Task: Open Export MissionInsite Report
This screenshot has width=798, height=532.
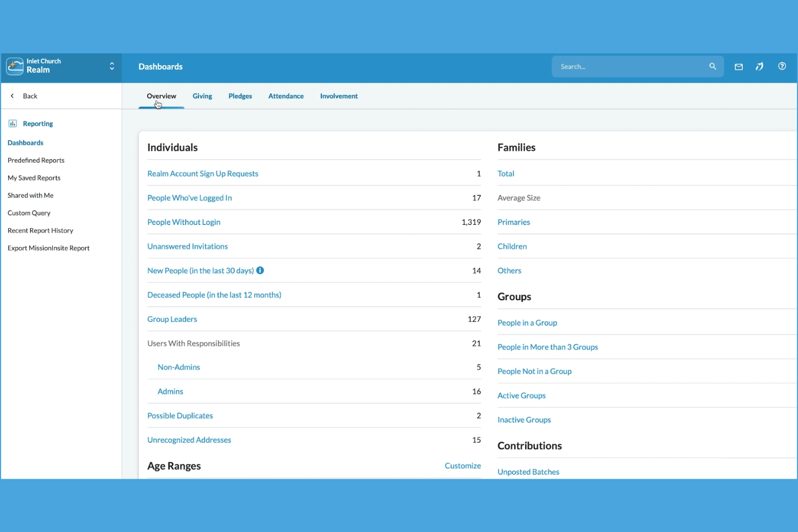Action: tap(49, 248)
